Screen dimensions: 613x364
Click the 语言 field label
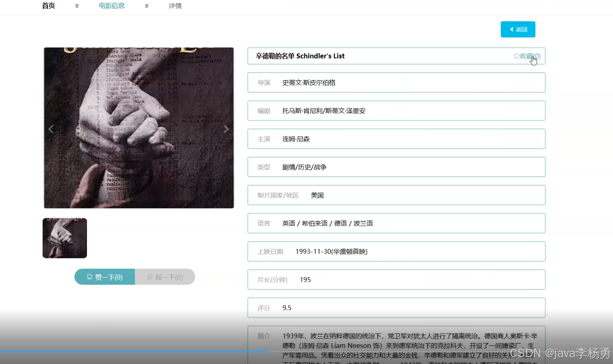[264, 223]
